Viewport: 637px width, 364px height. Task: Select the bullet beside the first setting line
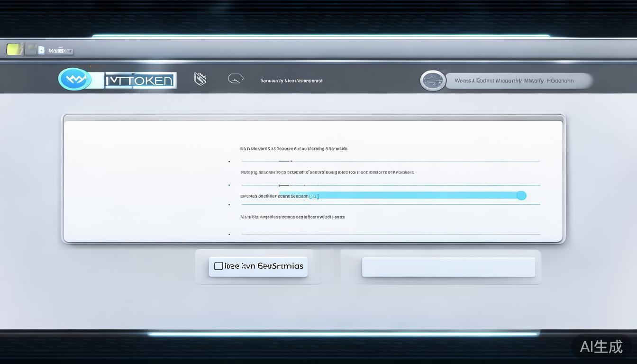coord(229,162)
